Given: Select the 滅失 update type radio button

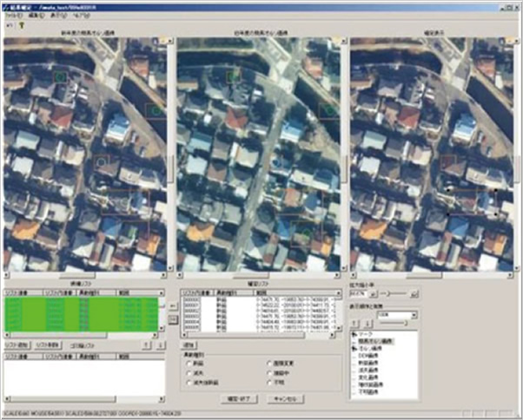Looking at the screenshot, I should tap(189, 373).
